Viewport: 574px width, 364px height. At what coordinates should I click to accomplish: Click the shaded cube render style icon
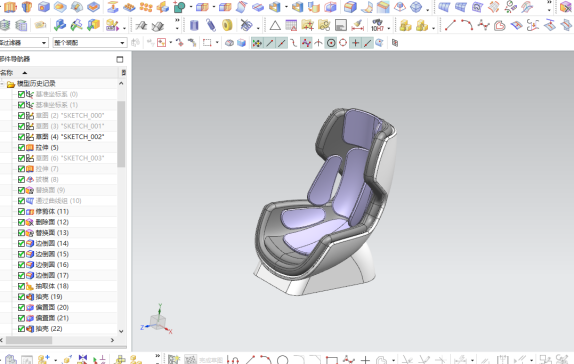[x=241, y=43]
